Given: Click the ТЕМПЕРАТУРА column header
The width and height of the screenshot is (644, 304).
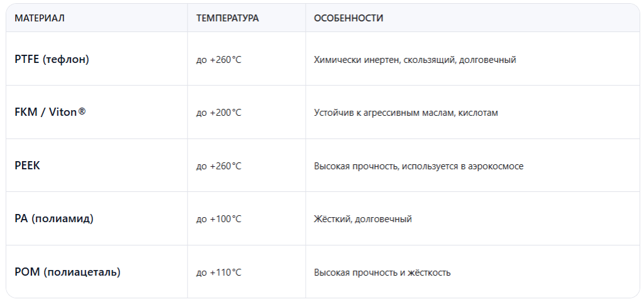Looking at the screenshot, I should click(x=228, y=18).
